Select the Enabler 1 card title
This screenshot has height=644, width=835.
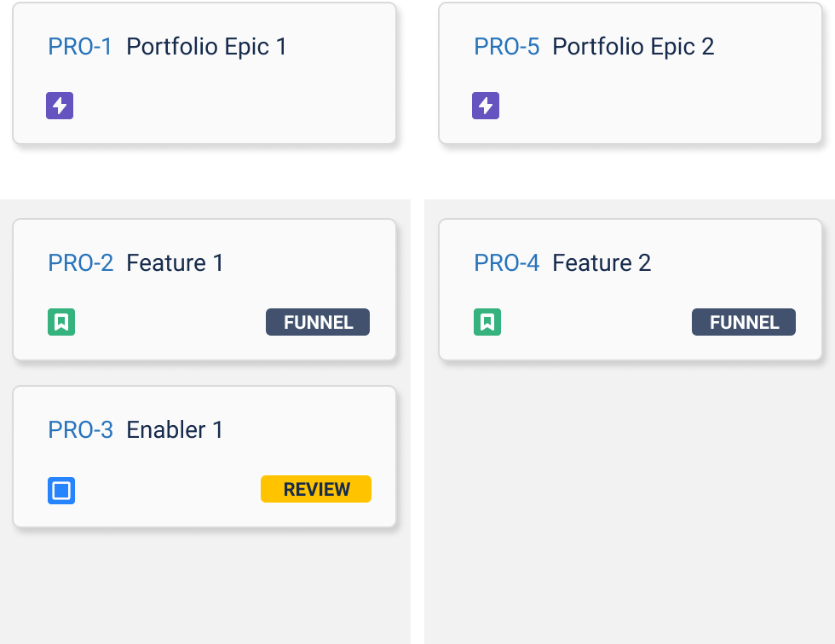pyautogui.click(x=175, y=430)
